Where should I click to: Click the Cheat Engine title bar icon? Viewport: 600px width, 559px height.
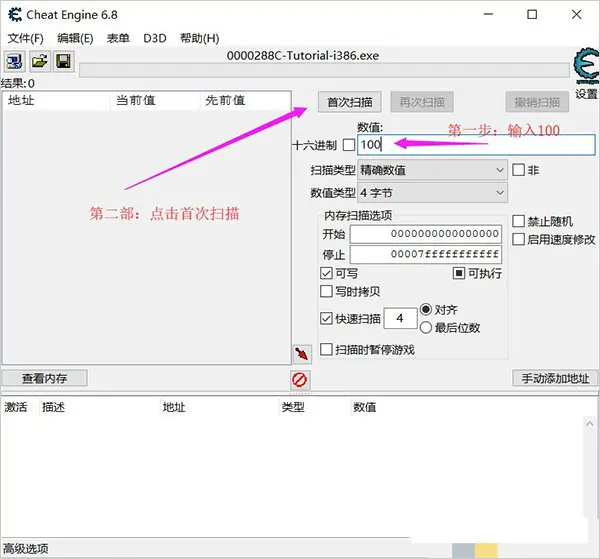[13, 14]
